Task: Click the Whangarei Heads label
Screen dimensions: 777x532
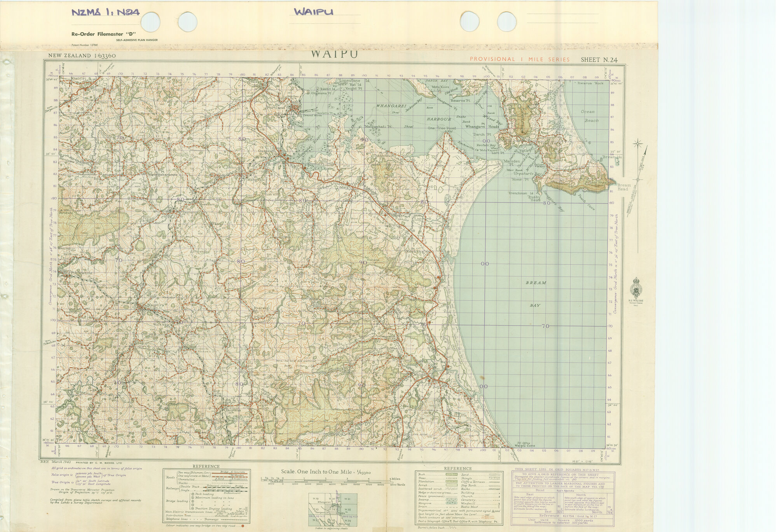Action: click(x=482, y=127)
